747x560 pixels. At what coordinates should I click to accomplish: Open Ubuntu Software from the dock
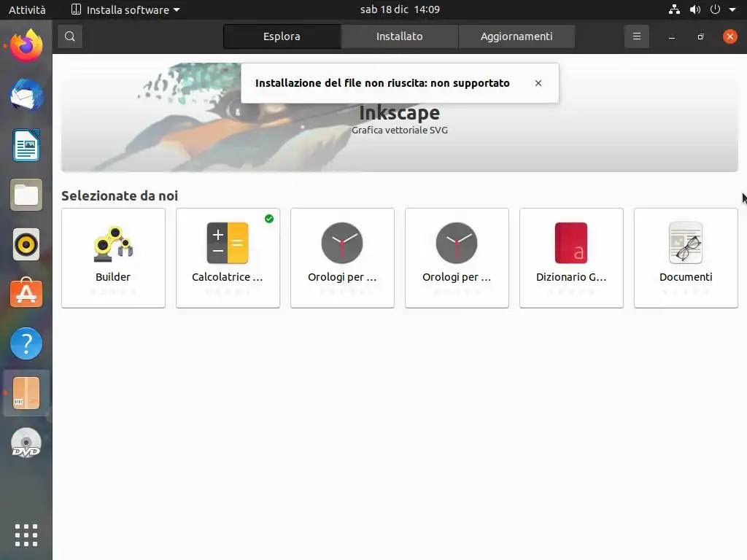point(26,294)
